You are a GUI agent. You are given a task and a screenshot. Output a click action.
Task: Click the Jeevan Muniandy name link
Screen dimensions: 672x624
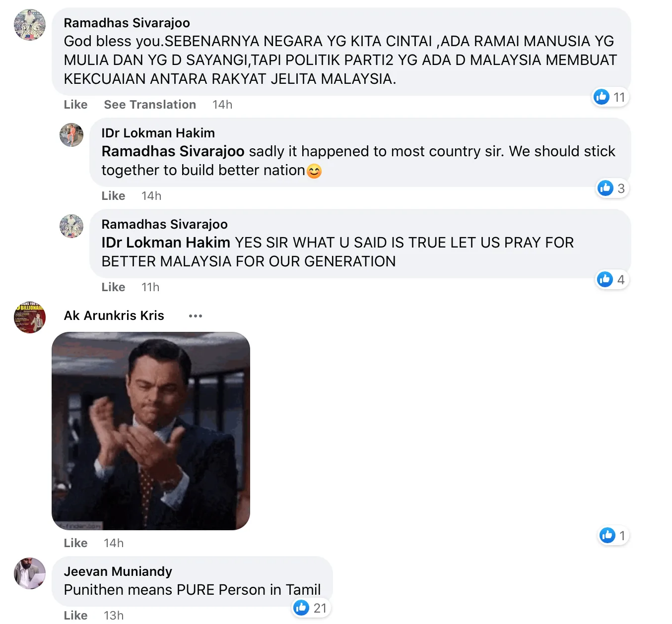tap(118, 571)
